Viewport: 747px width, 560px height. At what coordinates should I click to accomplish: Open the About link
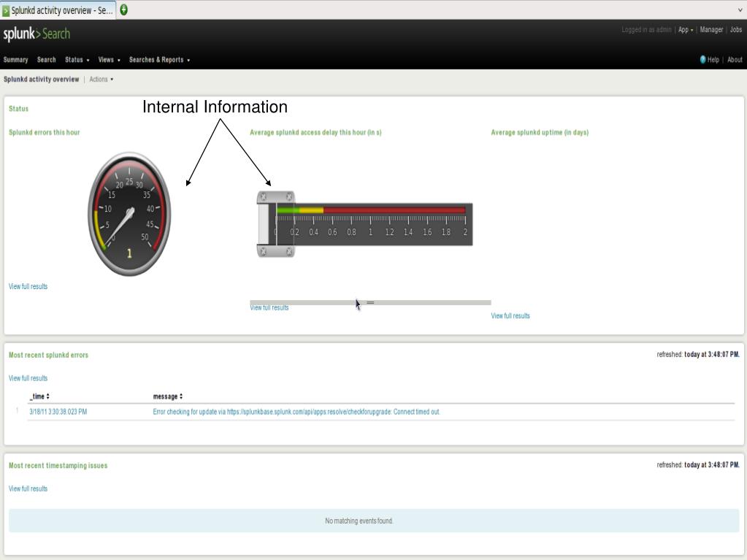pyautogui.click(x=735, y=60)
